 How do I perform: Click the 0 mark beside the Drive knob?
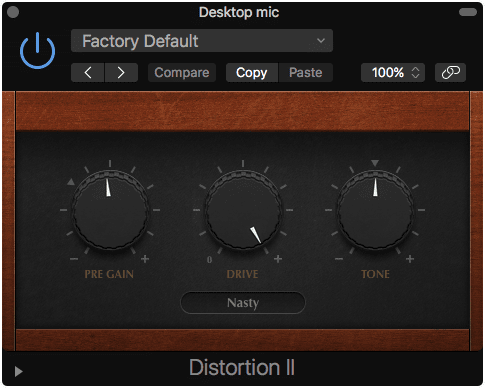click(209, 259)
